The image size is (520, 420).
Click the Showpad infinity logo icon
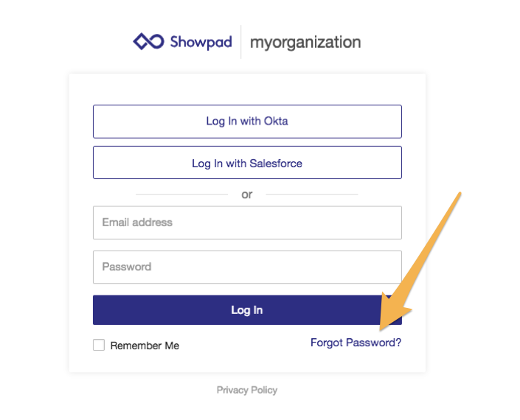coord(148,42)
